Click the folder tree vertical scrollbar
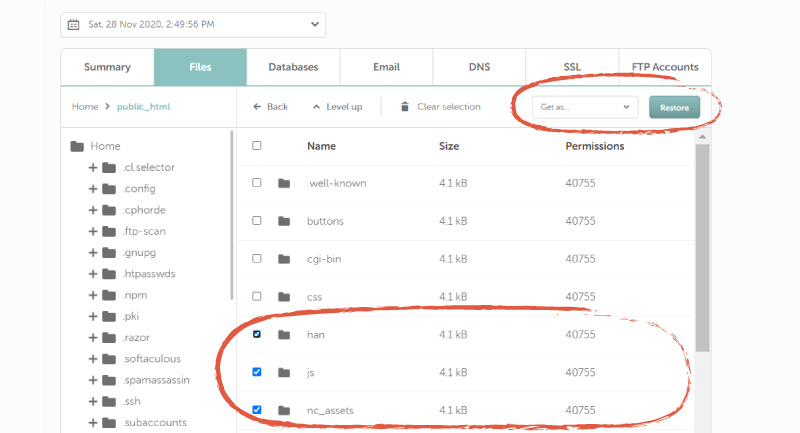Image resolution: width=800 pixels, height=433 pixels. tap(232, 215)
